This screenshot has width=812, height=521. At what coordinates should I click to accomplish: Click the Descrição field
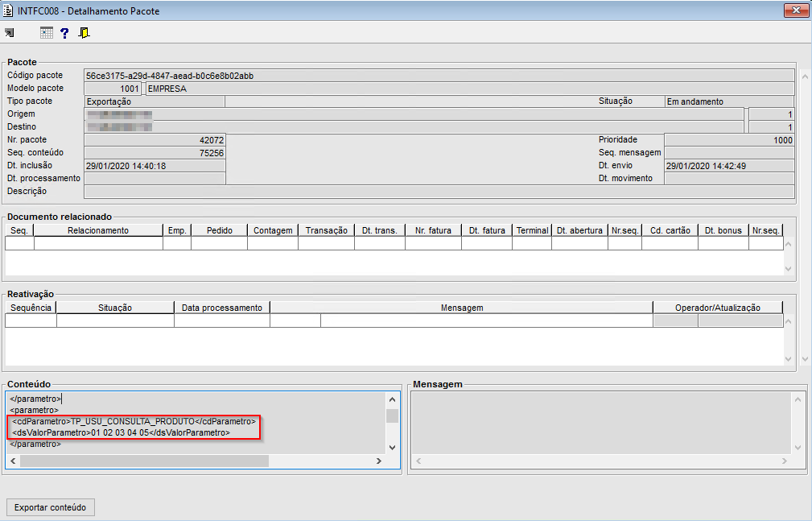(x=439, y=192)
